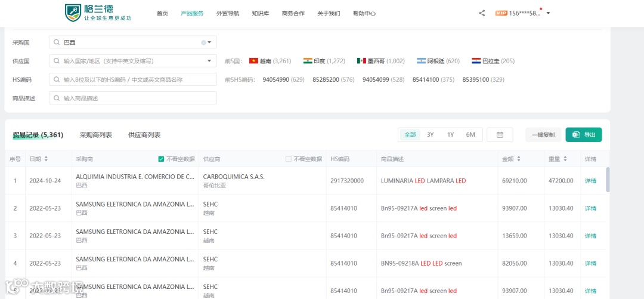Click the share icon in header
The image size is (644, 299).
click(482, 13)
